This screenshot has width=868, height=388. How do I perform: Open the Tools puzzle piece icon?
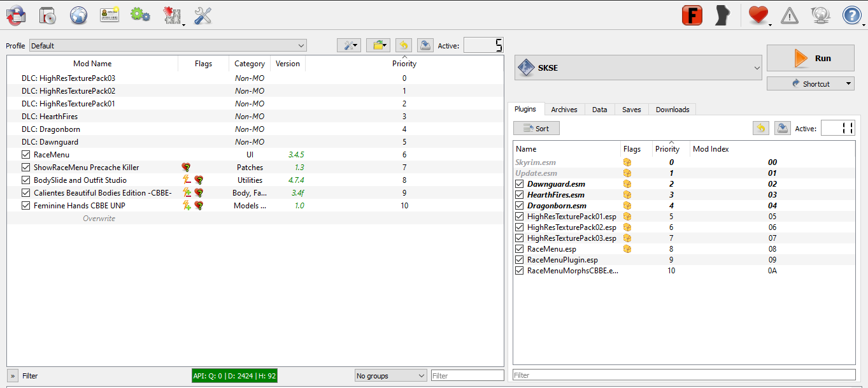[172, 15]
